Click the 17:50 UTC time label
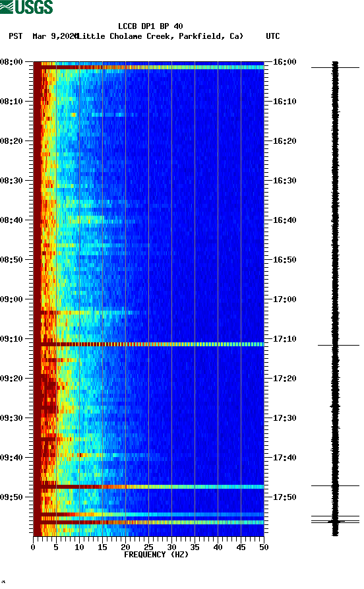 point(284,497)
